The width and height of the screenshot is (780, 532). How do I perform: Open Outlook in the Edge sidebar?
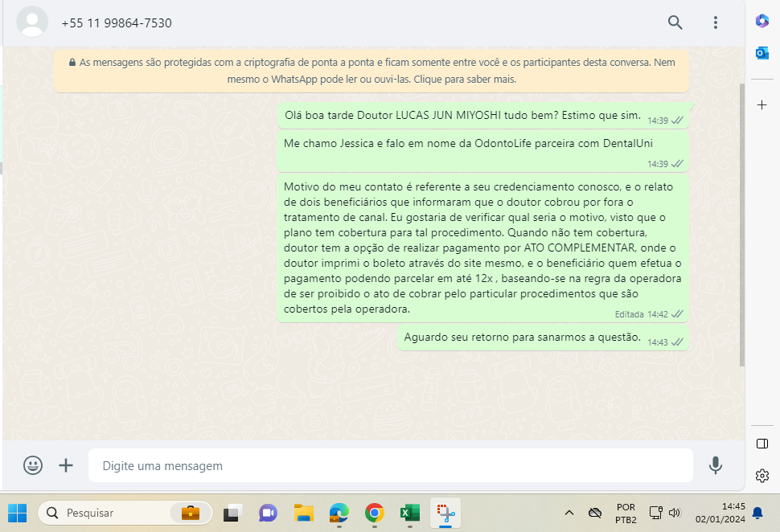click(x=762, y=53)
